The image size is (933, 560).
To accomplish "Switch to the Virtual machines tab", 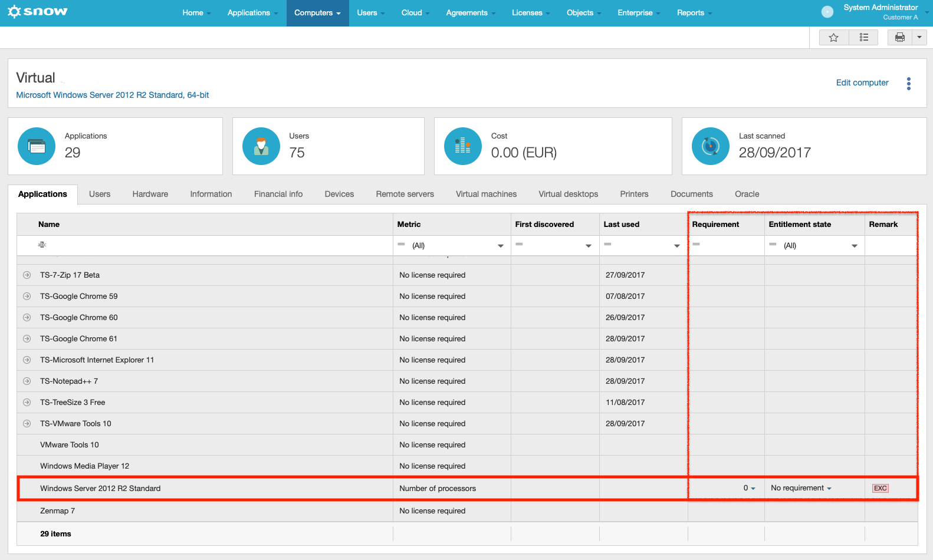I will tap(486, 194).
